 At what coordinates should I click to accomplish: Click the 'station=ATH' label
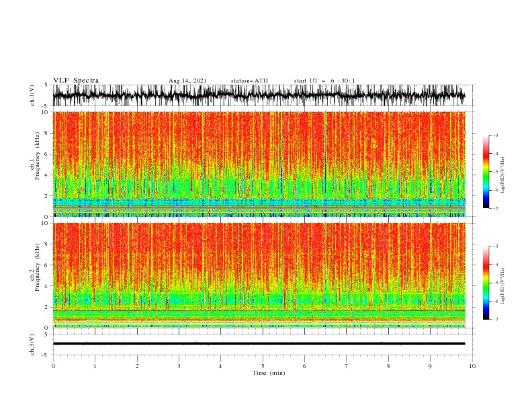point(249,81)
